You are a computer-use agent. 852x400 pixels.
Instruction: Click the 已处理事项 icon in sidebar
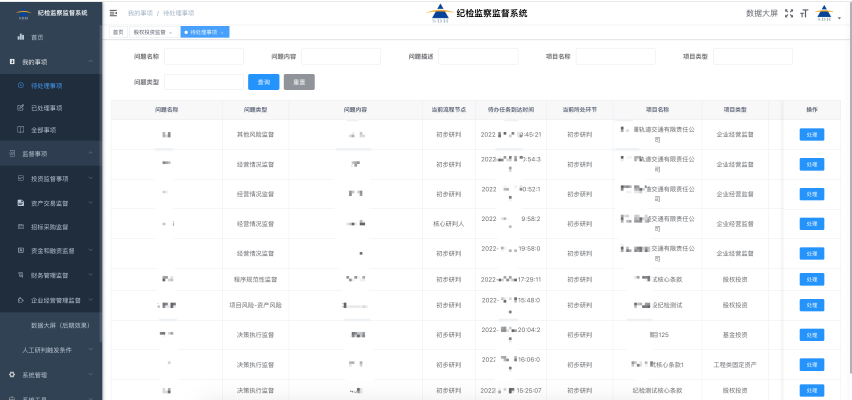[21, 108]
